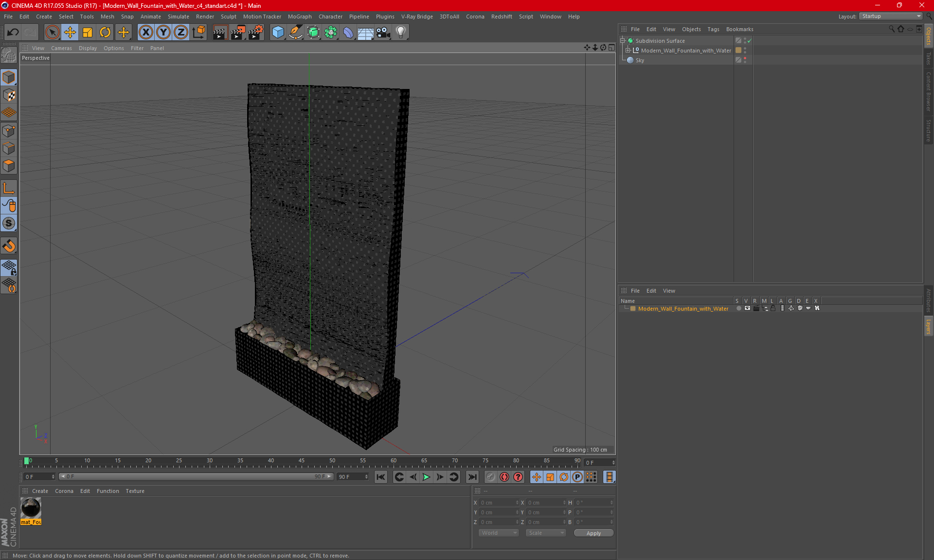Open the Edit Render Settings icon
The width and height of the screenshot is (934, 560).
pos(256,33)
